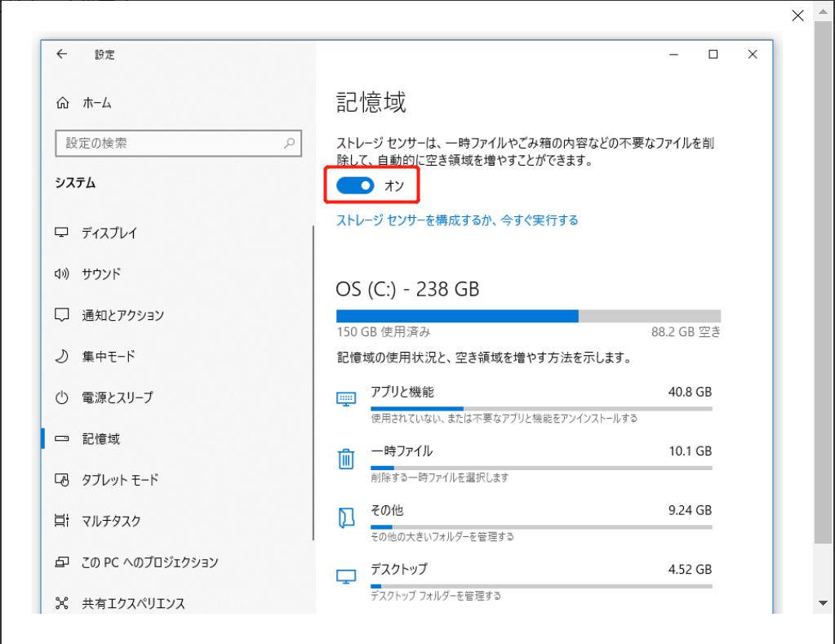Click the 電源とスリープ power icon
835x644 pixels.
tap(62, 398)
